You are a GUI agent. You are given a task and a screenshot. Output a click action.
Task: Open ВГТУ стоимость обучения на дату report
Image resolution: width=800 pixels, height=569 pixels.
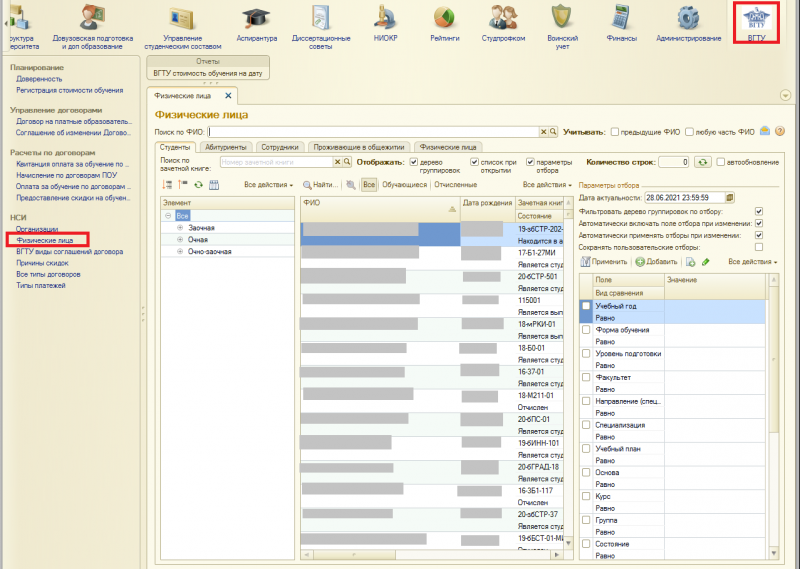(208, 73)
